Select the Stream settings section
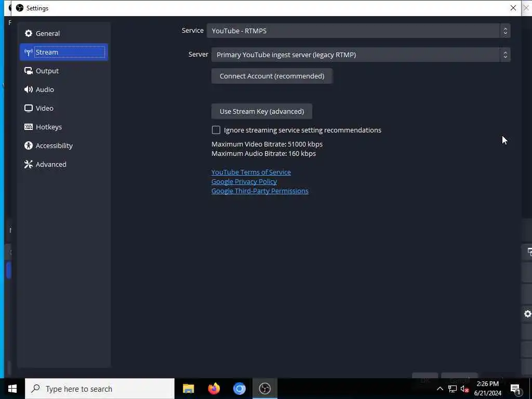The image size is (532, 399). [x=64, y=52]
